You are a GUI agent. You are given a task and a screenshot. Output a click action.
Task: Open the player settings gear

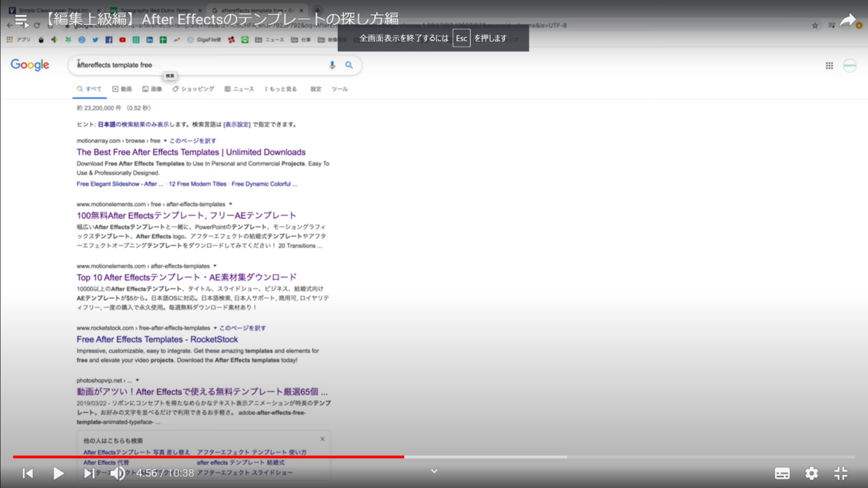click(812, 473)
